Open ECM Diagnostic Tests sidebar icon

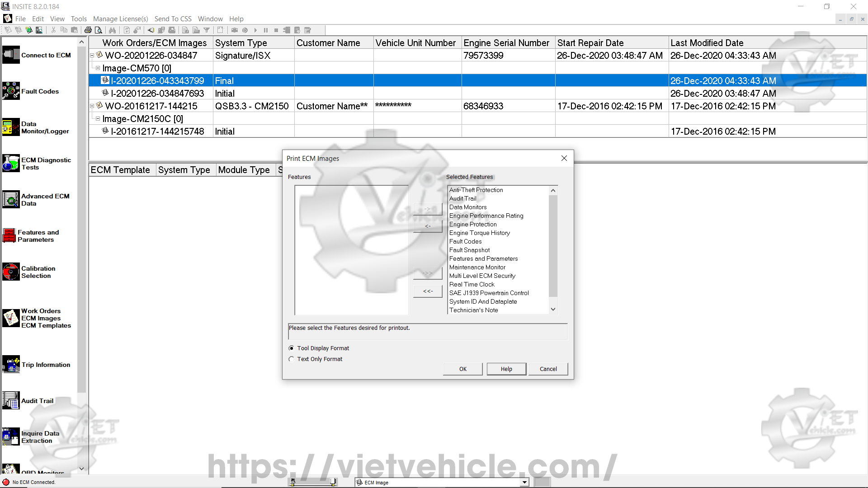pos(11,164)
